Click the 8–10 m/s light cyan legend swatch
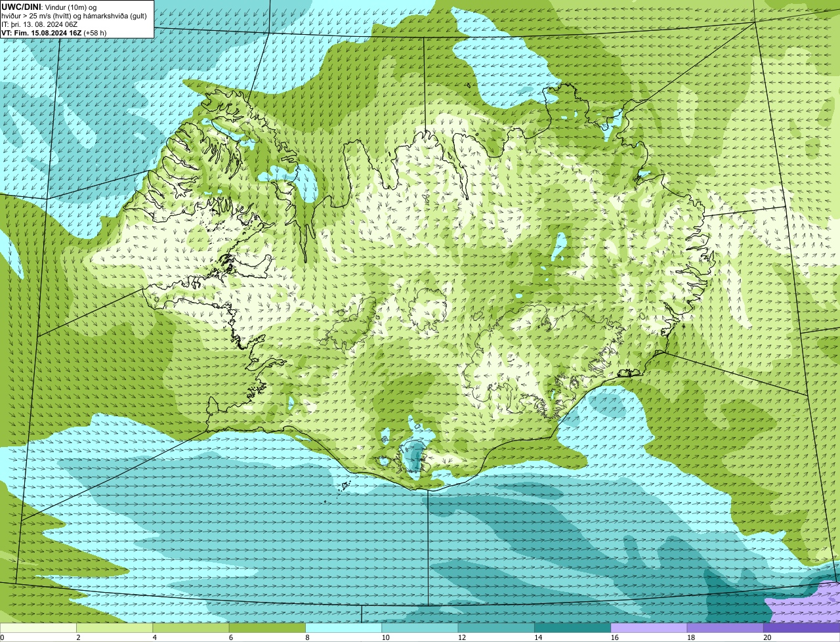The image size is (840, 642). click(343, 628)
